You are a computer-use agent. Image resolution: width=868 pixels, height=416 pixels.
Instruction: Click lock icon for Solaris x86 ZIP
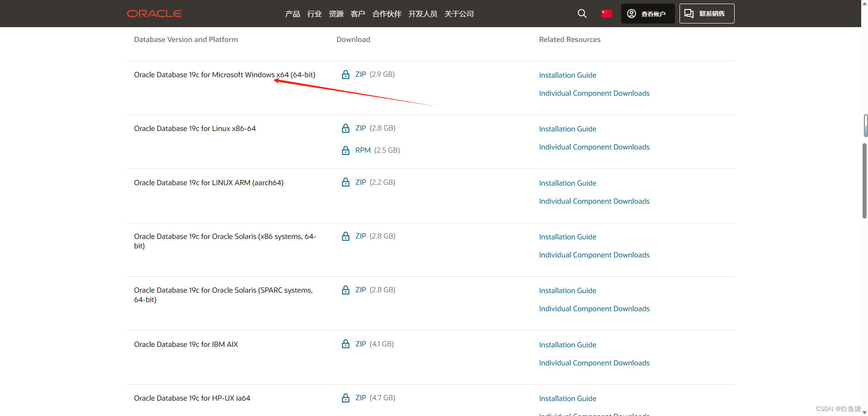(345, 236)
